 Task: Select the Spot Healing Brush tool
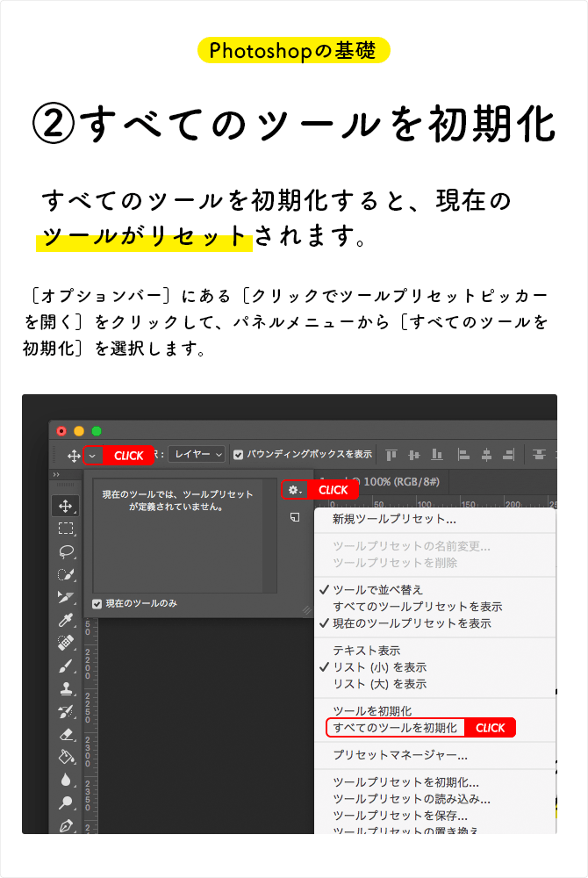(x=66, y=643)
